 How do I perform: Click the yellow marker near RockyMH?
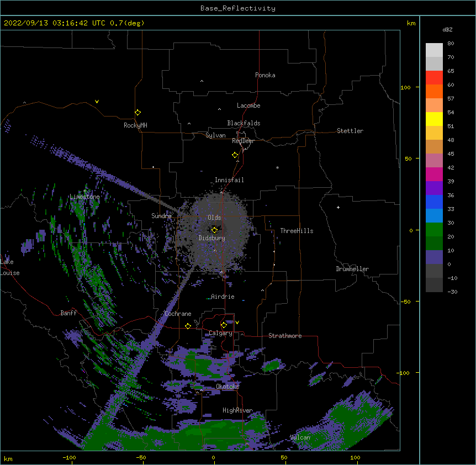(x=137, y=112)
